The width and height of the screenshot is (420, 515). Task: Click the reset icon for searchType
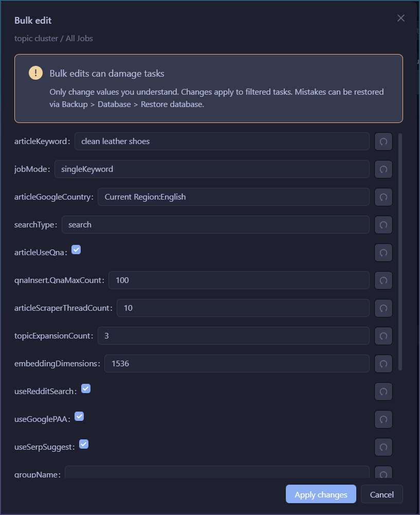[383, 225]
